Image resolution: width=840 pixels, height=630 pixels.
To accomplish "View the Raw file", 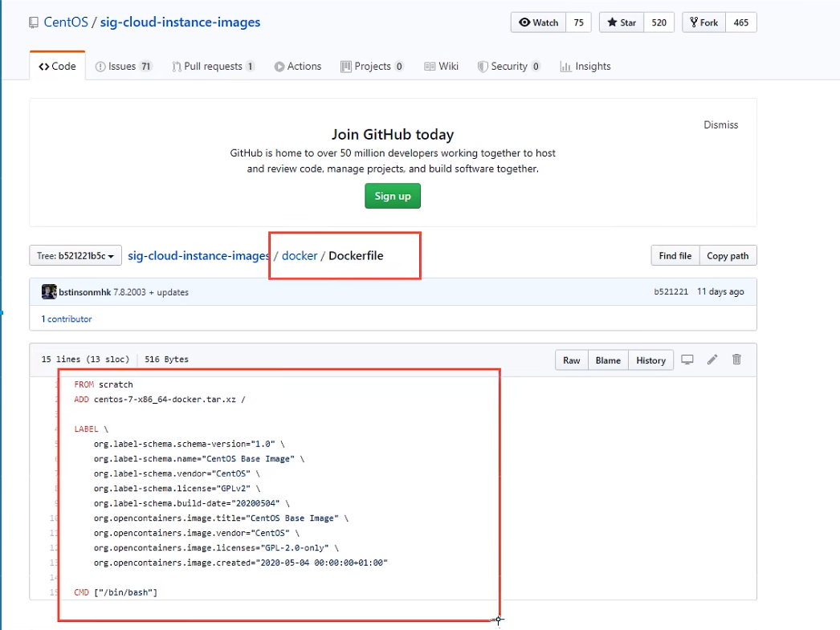I will tap(572, 360).
